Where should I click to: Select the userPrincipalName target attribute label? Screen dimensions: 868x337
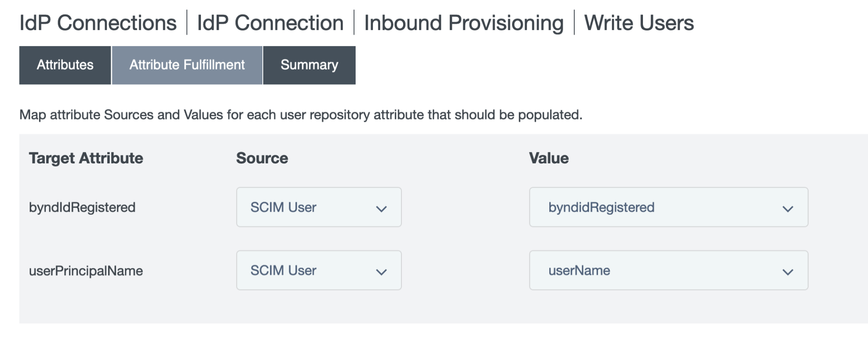pos(86,271)
